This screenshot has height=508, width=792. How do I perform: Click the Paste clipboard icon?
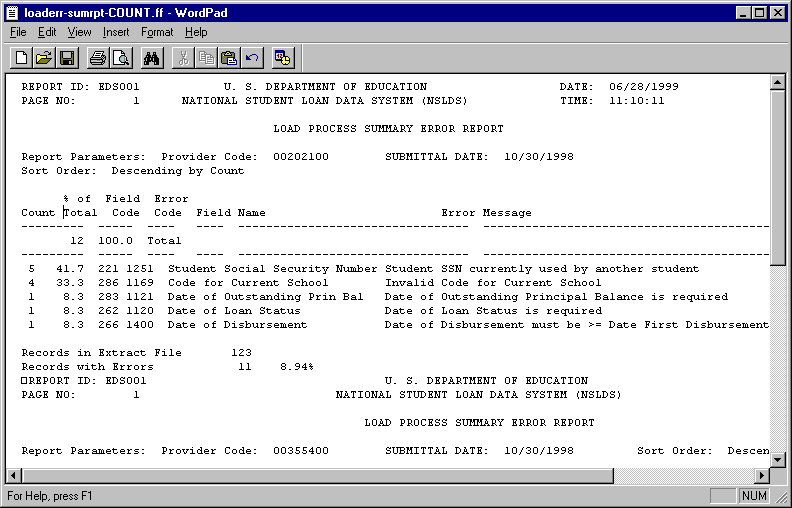(229, 58)
